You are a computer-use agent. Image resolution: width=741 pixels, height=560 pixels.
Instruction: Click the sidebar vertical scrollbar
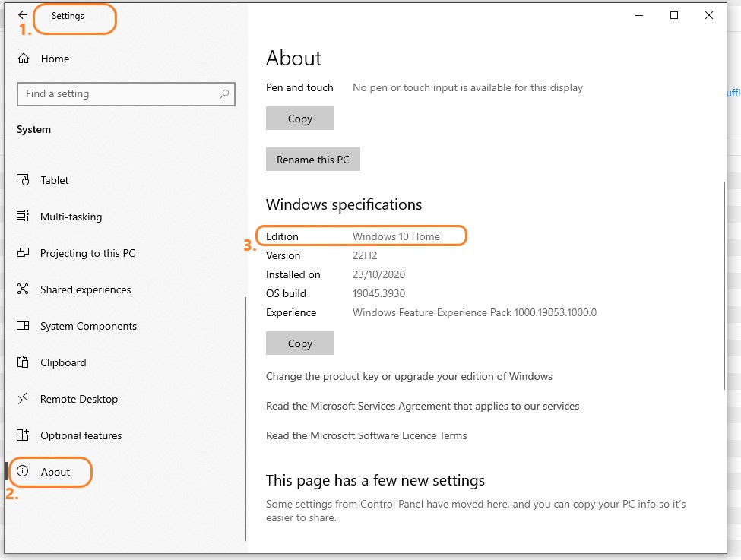[x=245, y=419]
